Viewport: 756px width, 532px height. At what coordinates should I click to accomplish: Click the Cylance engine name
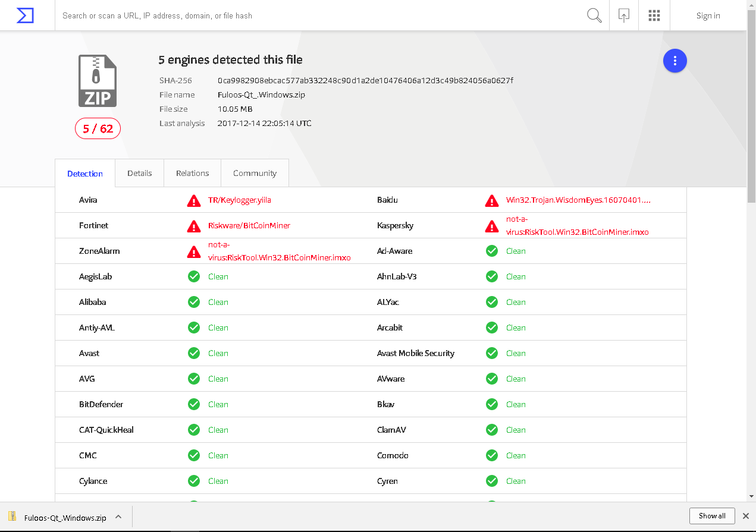(93, 481)
